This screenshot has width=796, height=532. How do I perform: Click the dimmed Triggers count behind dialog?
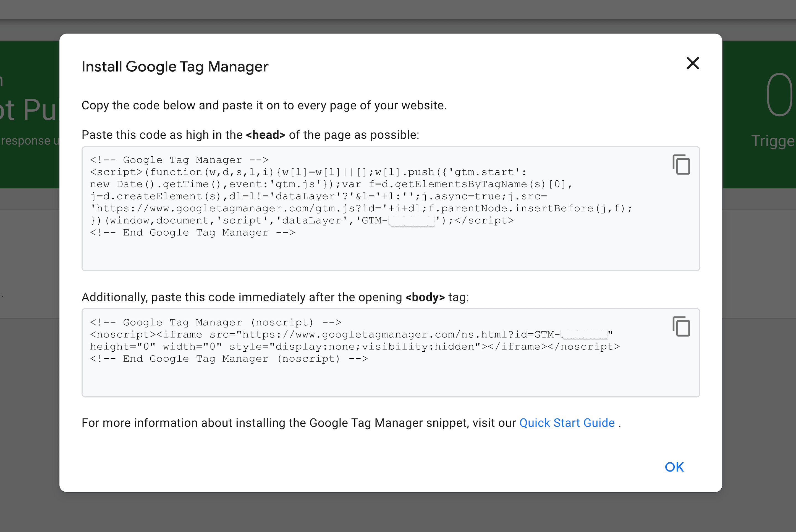[x=779, y=95]
